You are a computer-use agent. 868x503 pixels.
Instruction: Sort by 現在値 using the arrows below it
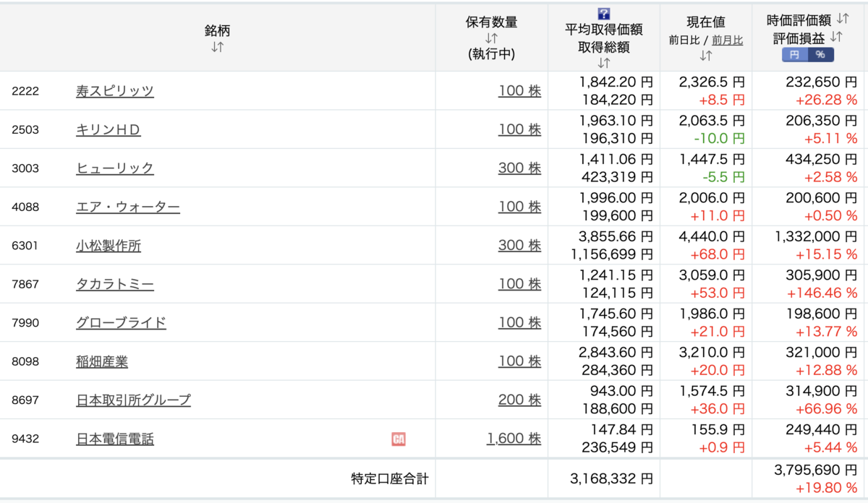[x=706, y=55]
